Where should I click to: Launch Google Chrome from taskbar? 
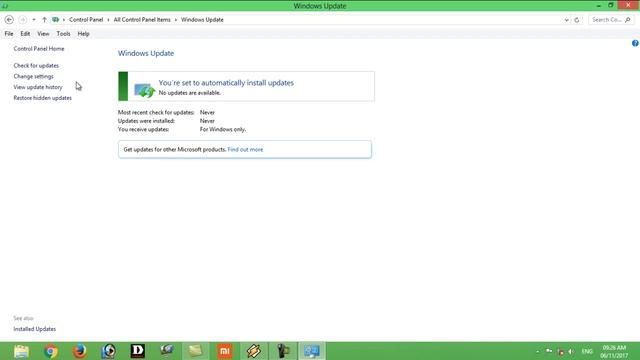tap(51, 351)
